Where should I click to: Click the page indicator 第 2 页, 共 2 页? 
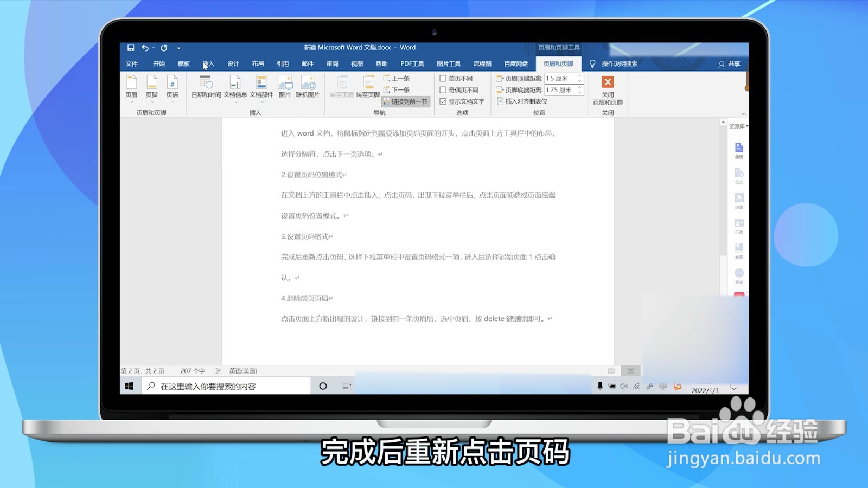[143, 371]
